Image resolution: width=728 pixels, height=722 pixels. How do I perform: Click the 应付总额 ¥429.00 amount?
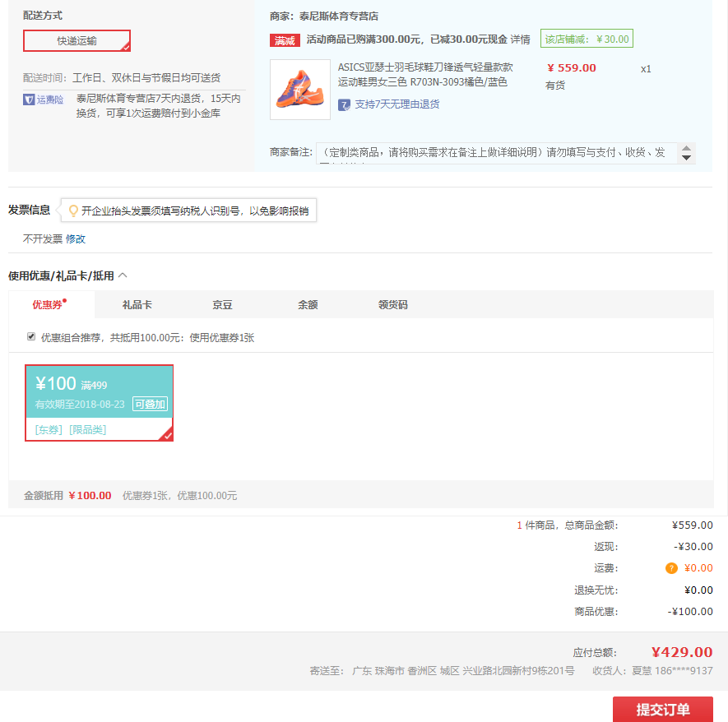pos(682,652)
